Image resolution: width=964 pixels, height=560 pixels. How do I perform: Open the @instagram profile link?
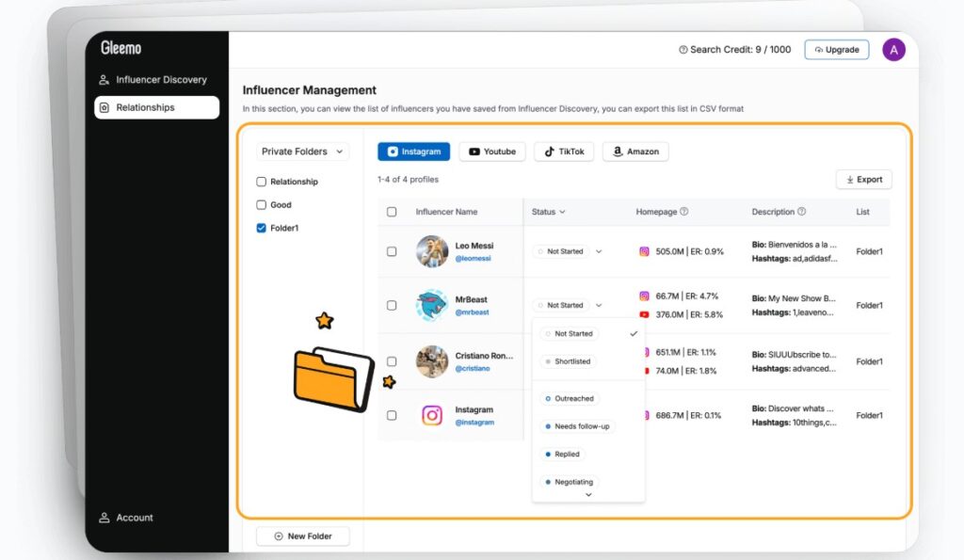coord(474,423)
